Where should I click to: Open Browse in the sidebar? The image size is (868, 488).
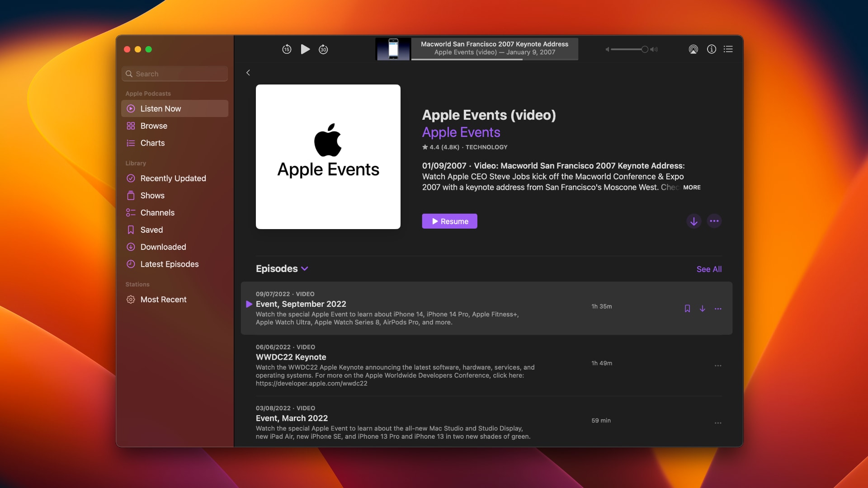[x=175, y=126]
